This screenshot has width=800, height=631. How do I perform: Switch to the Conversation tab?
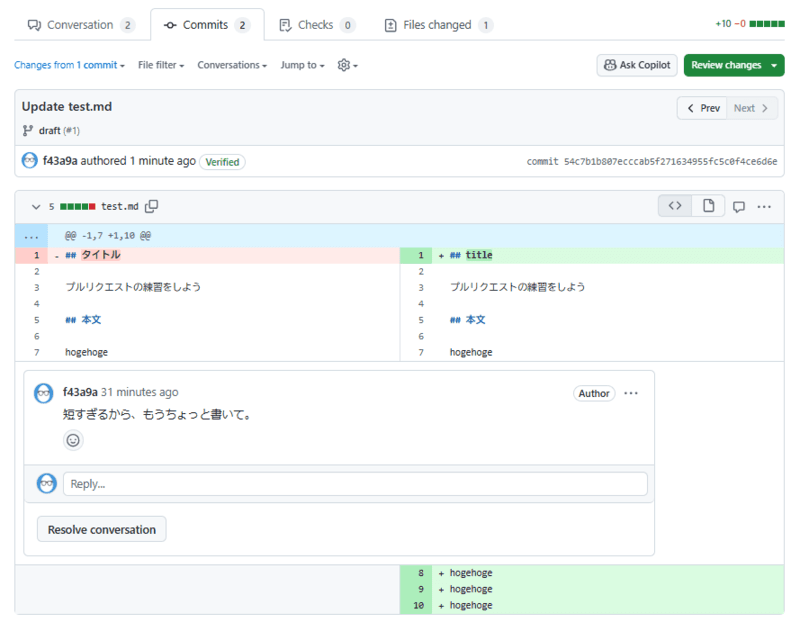81,25
